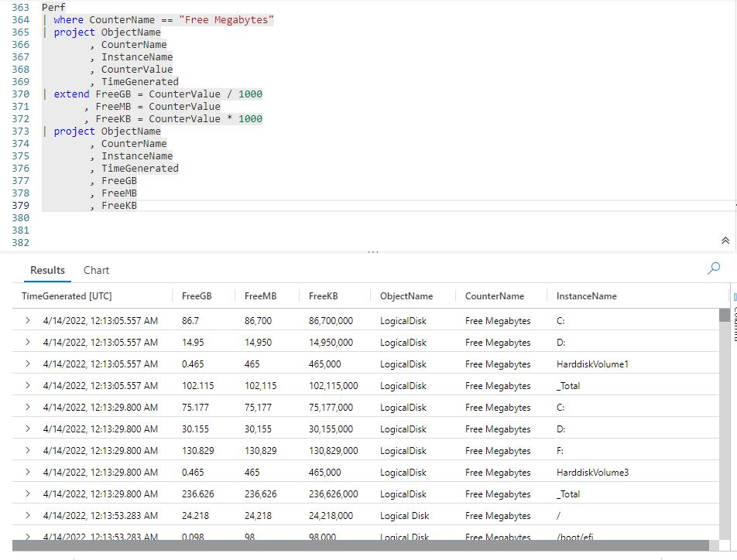Expand the row with FreeGB 14.95
737x560 pixels.
pyautogui.click(x=28, y=342)
